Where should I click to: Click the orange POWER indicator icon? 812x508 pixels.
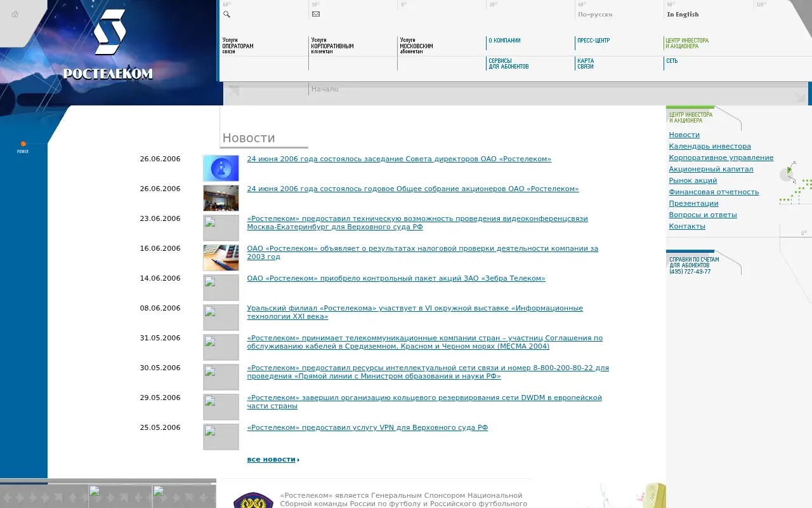pos(23,144)
